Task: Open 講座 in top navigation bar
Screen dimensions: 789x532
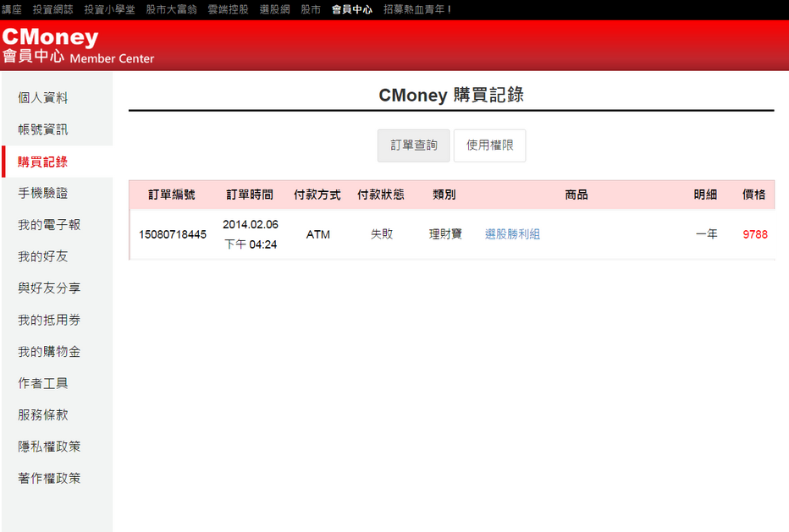Action: [x=12, y=9]
